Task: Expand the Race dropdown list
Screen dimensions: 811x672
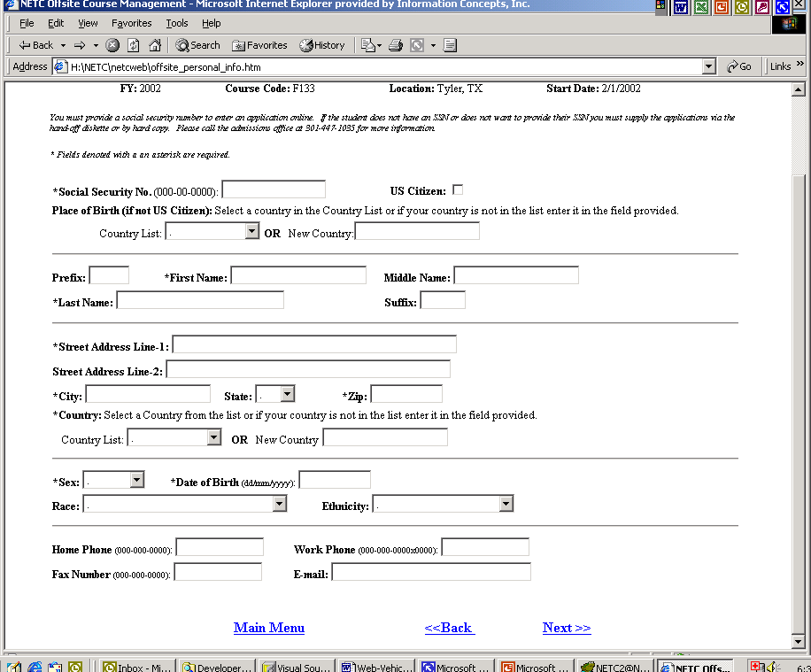Action: tap(279, 504)
